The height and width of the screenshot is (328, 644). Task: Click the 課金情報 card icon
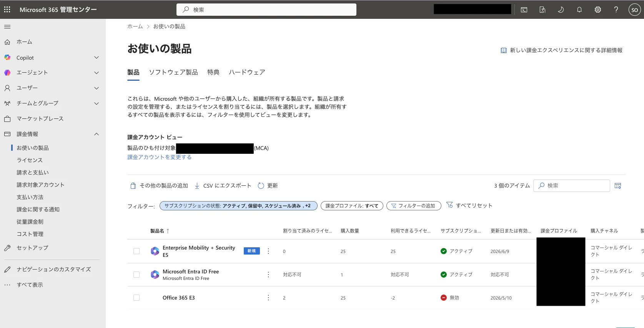pos(7,134)
